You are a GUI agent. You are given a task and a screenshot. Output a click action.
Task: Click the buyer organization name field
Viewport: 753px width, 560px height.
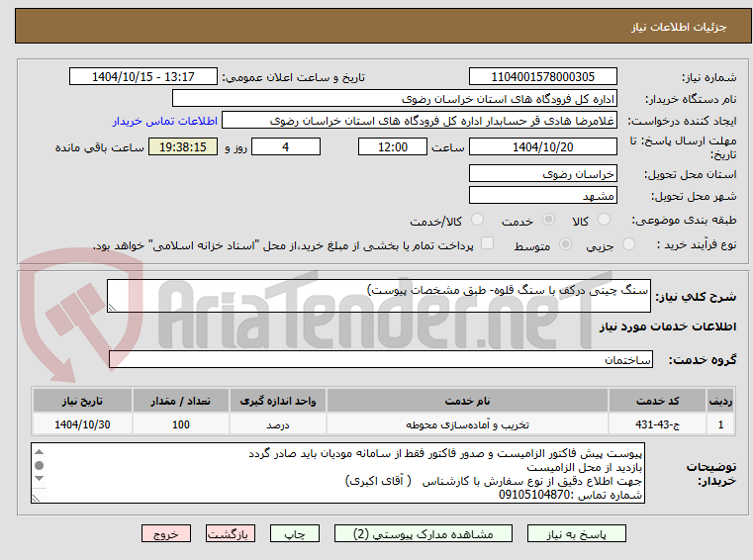tap(394, 99)
